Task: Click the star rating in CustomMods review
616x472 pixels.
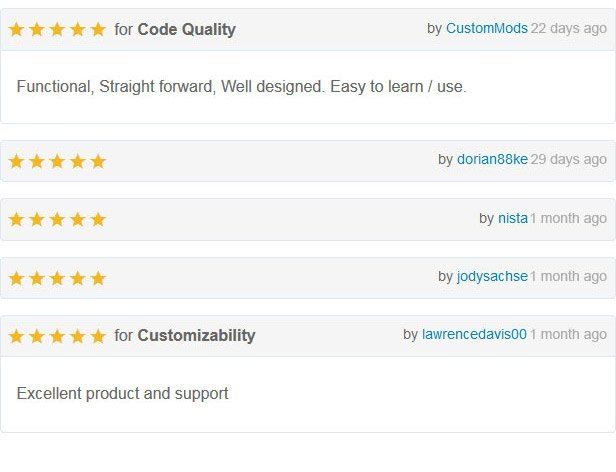Action: [57, 30]
